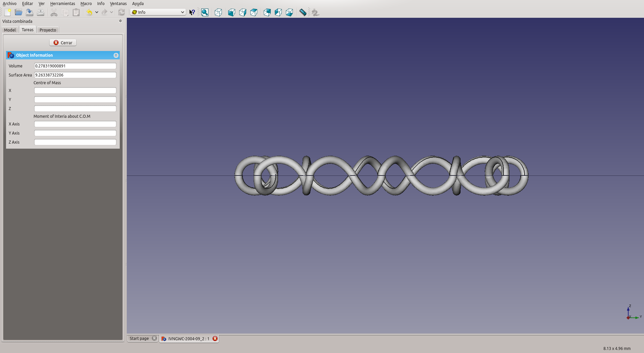The width and height of the screenshot is (644, 353).
Task: Click the 8.13 x 4.96 mm dimensions text
Action: coord(617,349)
